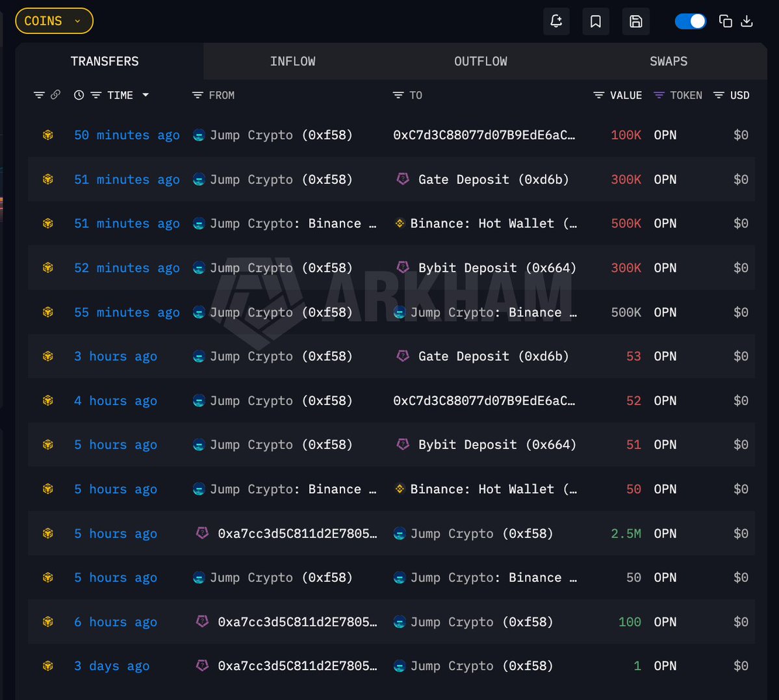Screen dimensions: 779x700
Task: Click the download icon at top right
Action: click(x=747, y=21)
